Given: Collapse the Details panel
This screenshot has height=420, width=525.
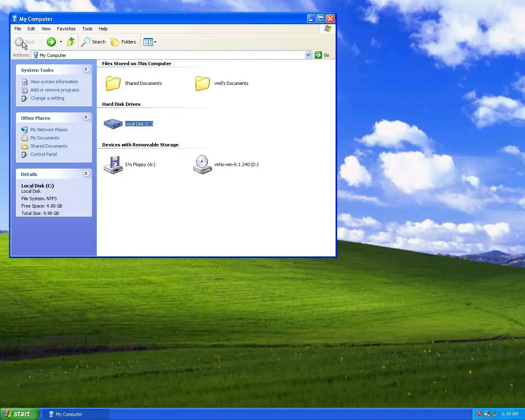Looking at the screenshot, I should 86,173.
